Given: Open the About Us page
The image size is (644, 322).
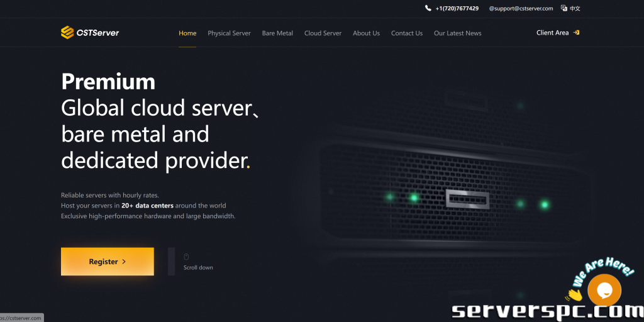Looking at the screenshot, I should [367, 33].
